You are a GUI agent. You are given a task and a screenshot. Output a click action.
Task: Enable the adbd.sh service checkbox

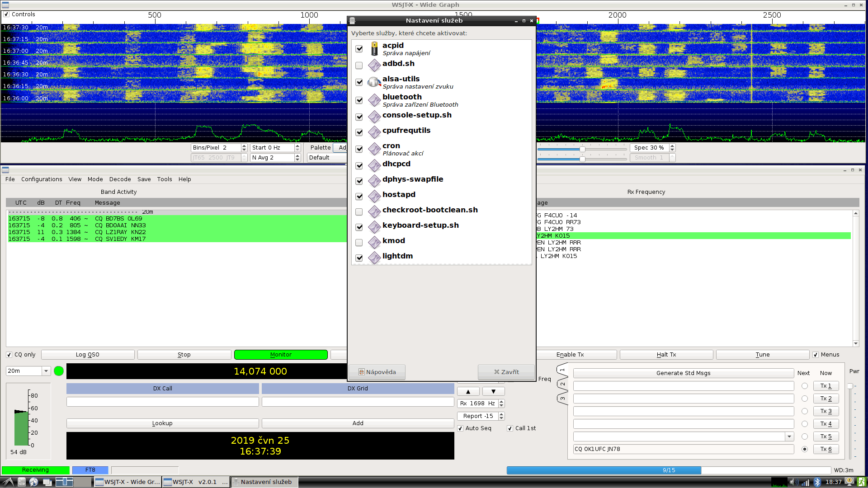pos(359,66)
